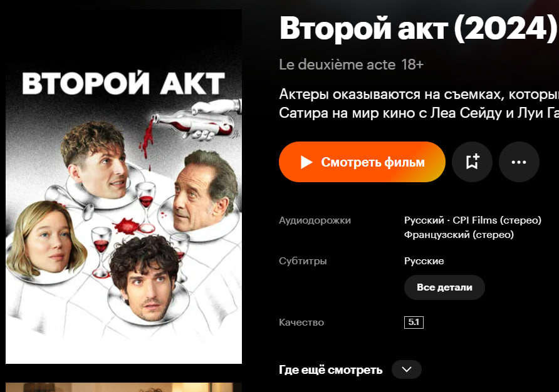Select 'Французский (стерео)' audio track
This screenshot has width=559, height=392.
point(459,235)
